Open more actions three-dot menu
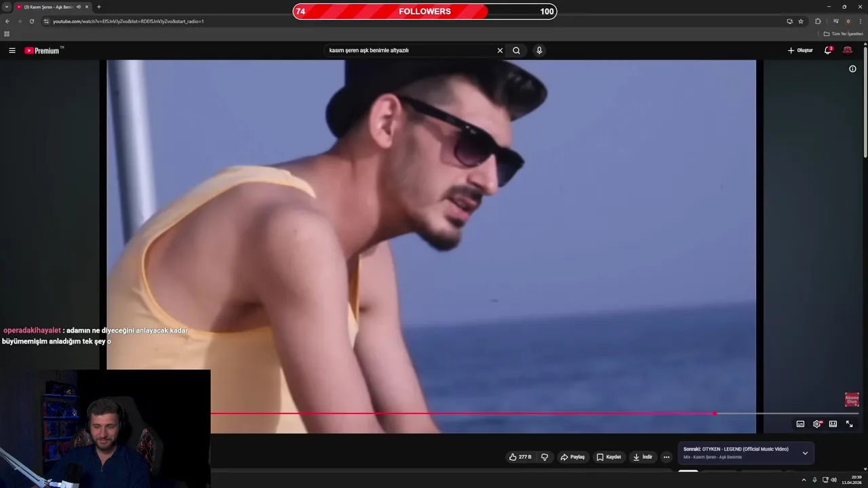The height and width of the screenshot is (488, 868). point(666,457)
